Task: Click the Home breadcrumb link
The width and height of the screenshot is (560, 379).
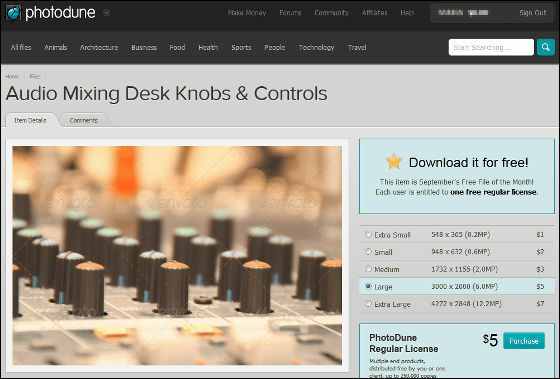Action: 12,76
